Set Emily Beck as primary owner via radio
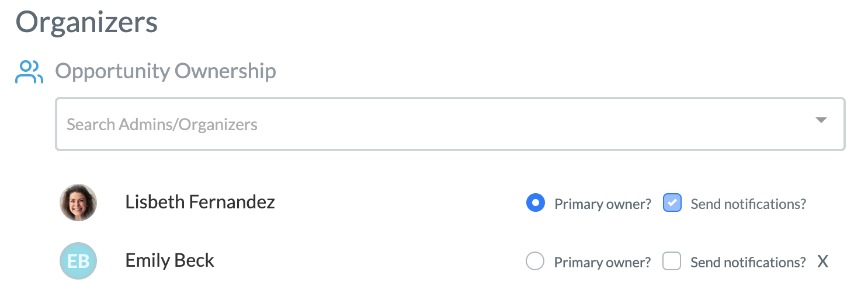868x300 pixels. click(535, 261)
